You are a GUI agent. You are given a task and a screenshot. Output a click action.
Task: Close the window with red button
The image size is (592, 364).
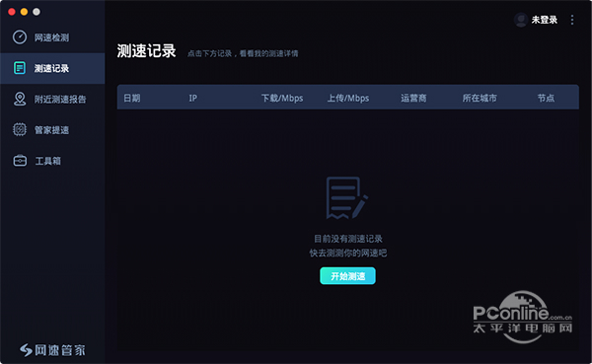click(x=12, y=12)
